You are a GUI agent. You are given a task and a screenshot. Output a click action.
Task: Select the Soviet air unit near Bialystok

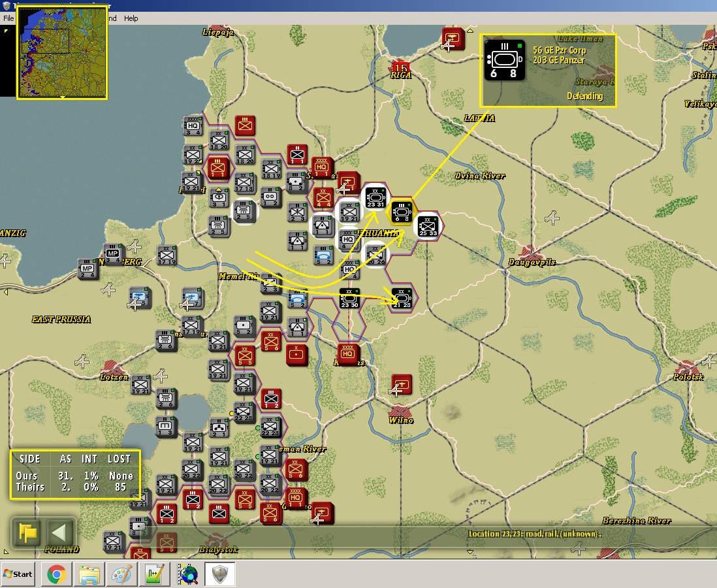point(323,512)
